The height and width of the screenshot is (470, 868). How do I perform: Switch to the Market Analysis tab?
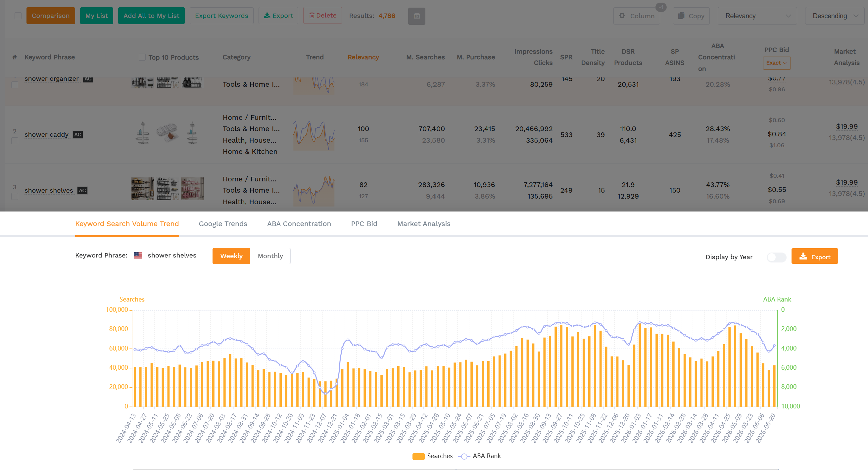tap(423, 224)
